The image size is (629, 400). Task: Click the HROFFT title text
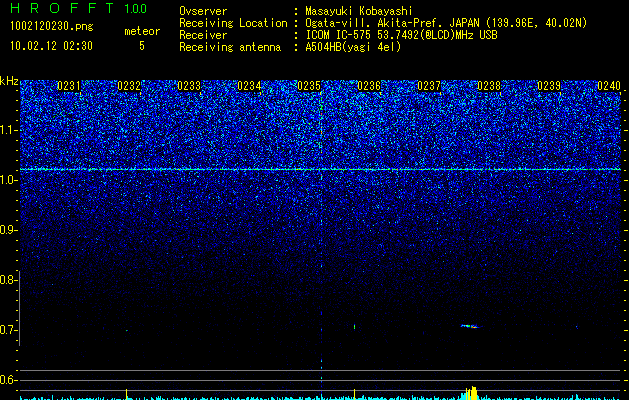tap(62, 8)
